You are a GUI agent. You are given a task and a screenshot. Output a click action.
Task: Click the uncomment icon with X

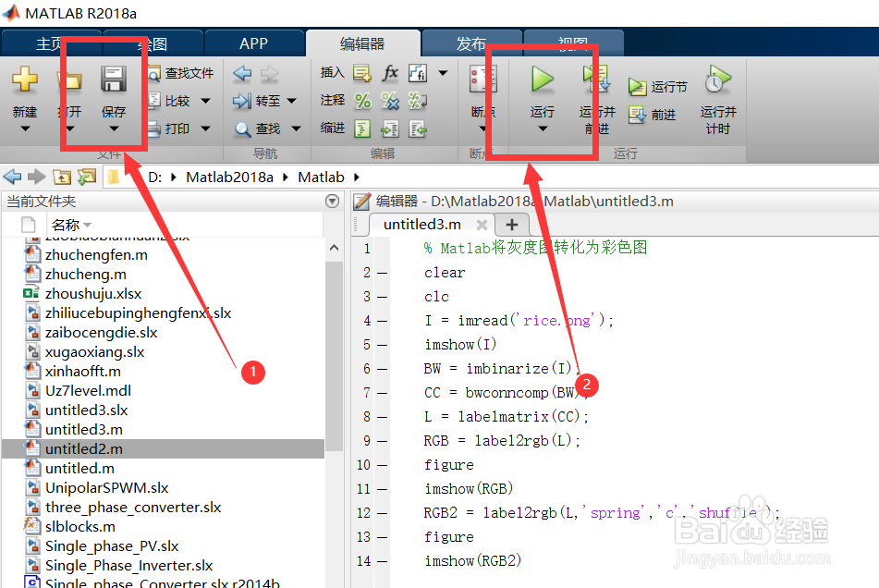pos(390,101)
